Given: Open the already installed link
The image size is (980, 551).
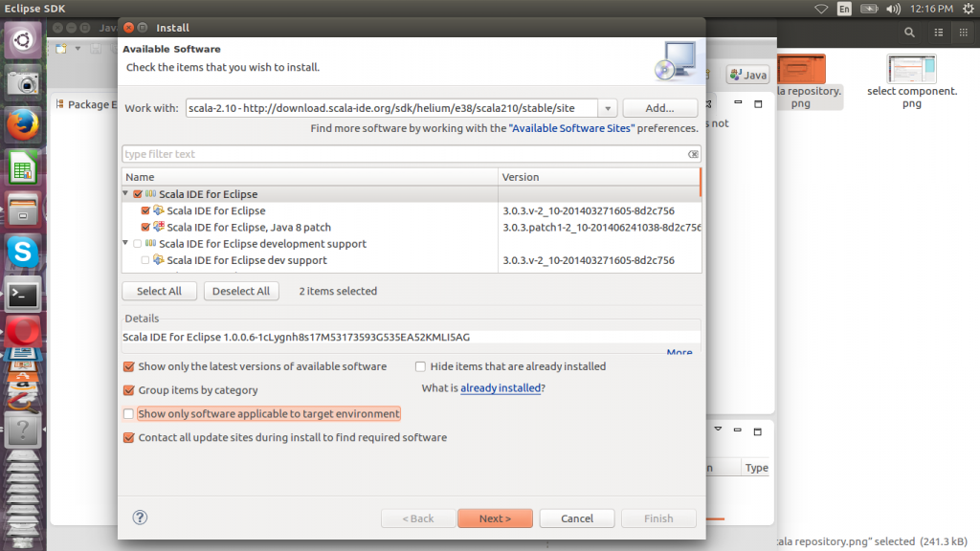Looking at the screenshot, I should tap(501, 388).
